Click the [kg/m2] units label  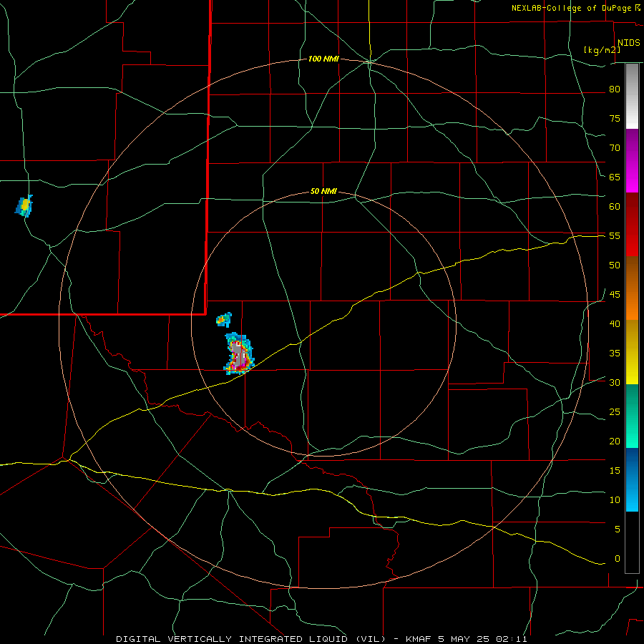(602, 50)
